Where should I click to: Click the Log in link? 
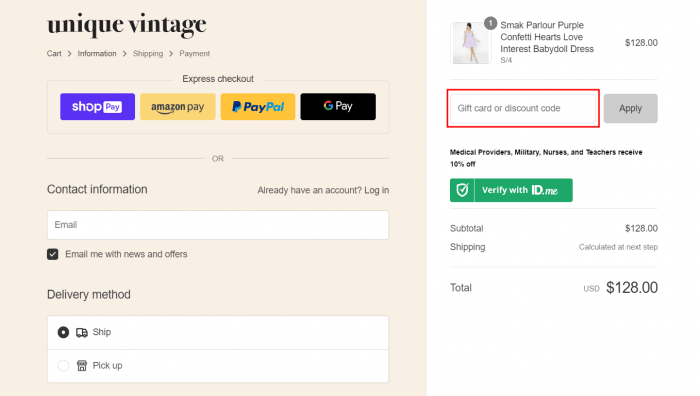pyautogui.click(x=376, y=190)
